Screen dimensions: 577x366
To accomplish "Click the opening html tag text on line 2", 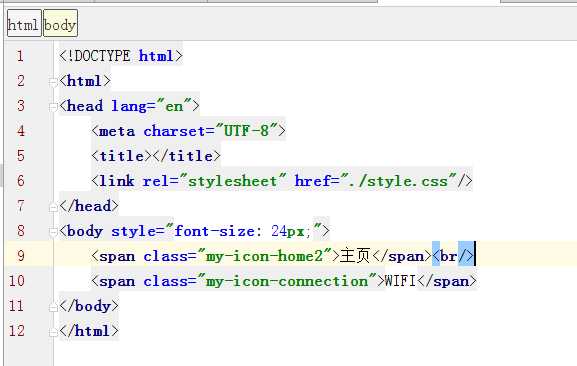I will tap(85, 81).
